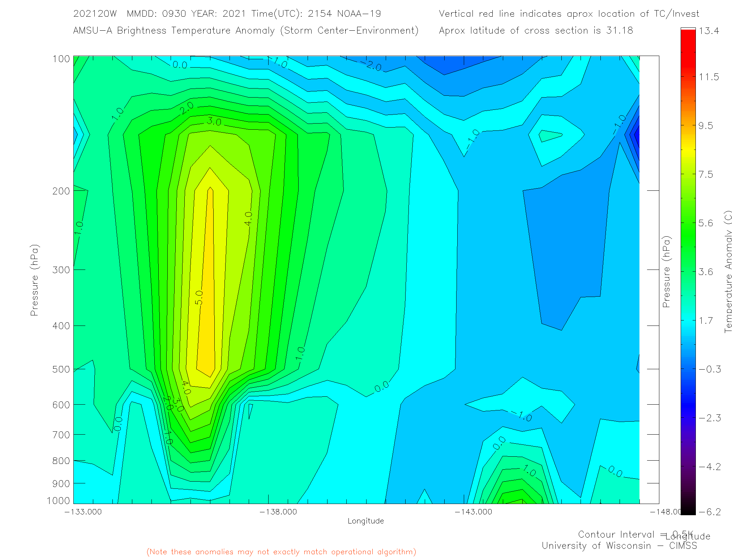Click the 5.0 contour label
The image size is (732, 560).
(x=199, y=298)
